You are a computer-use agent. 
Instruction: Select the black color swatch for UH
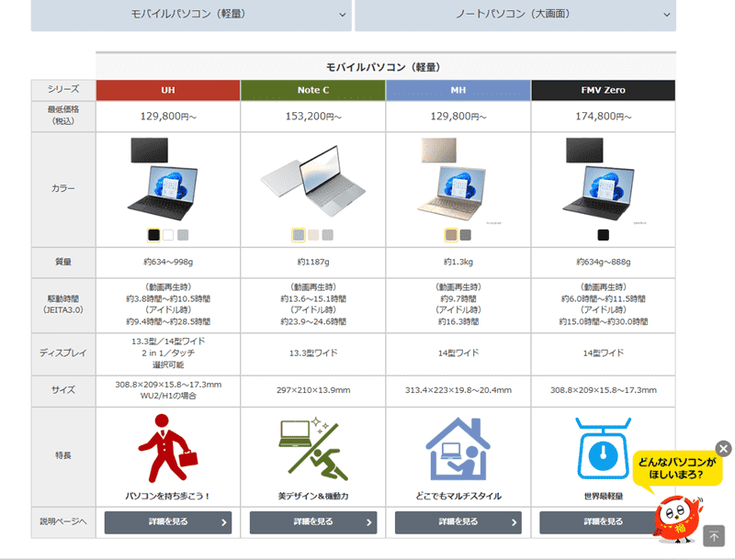pyautogui.click(x=153, y=235)
